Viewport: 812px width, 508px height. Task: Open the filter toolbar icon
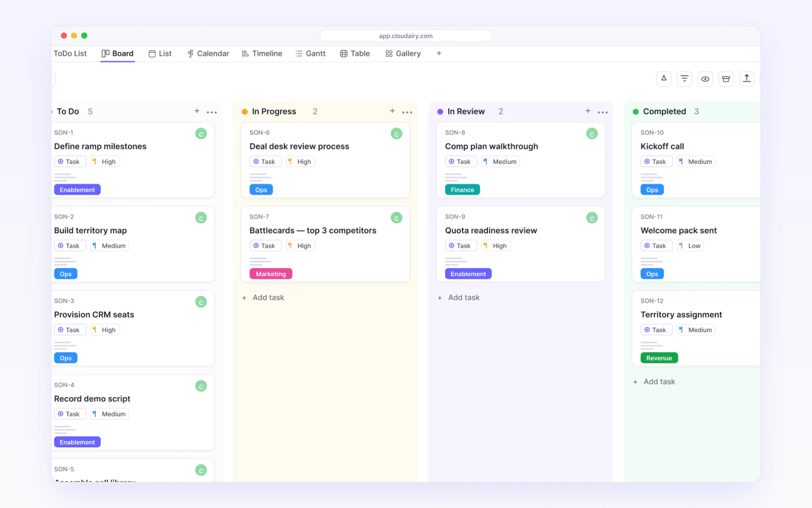tap(684, 79)
